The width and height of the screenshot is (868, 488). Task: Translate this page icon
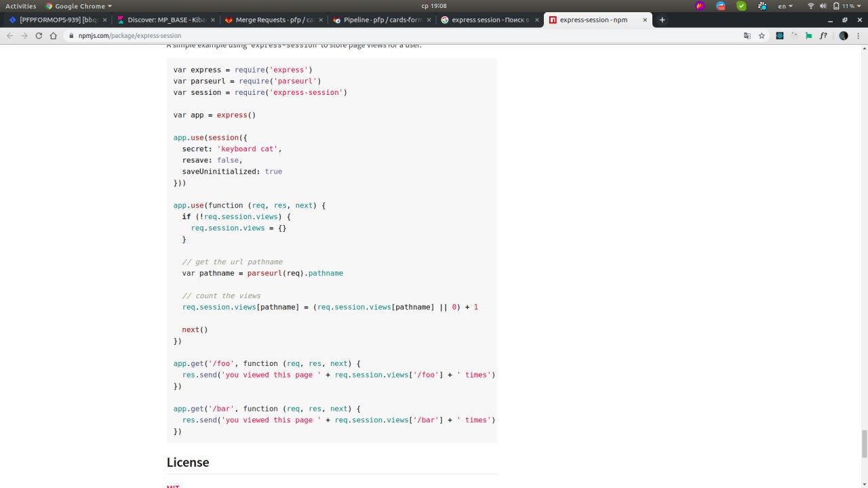click(747, 35)
